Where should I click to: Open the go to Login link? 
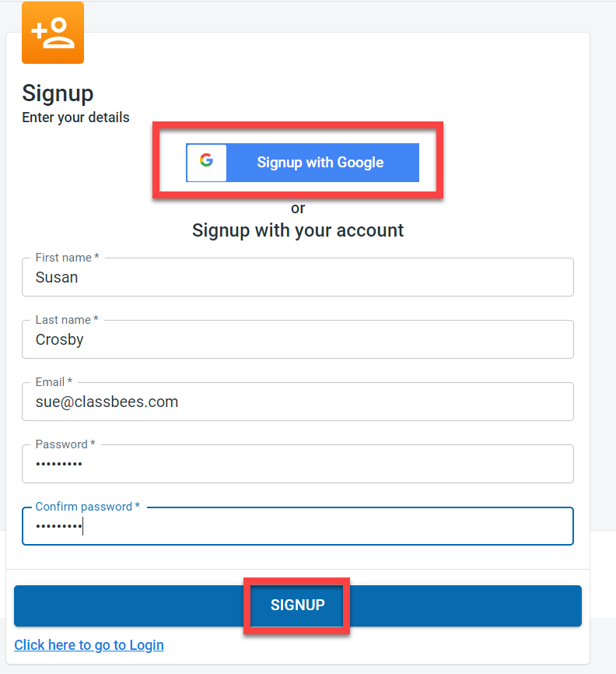pos(89,645)
